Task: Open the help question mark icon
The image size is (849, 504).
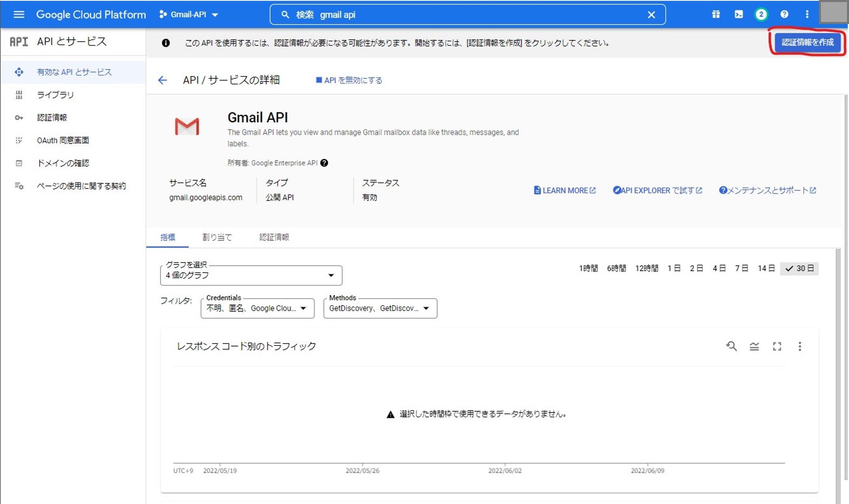Action: point(784,15)
